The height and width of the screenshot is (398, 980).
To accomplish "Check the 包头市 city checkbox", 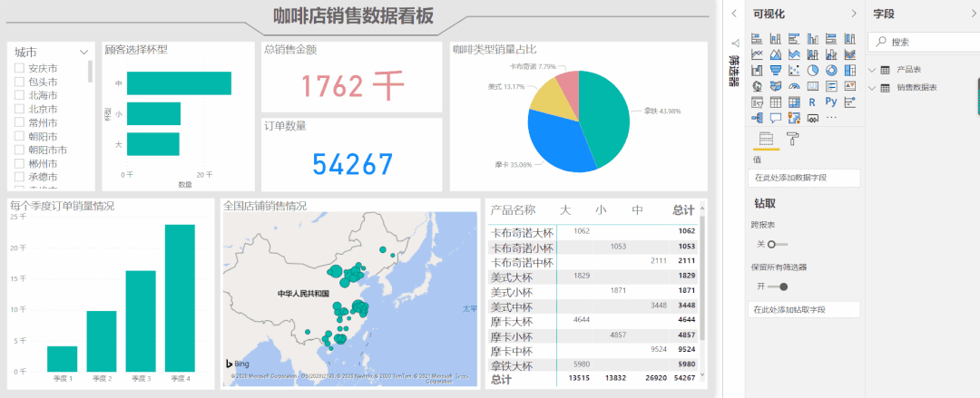I will click(x=19, y=82).
